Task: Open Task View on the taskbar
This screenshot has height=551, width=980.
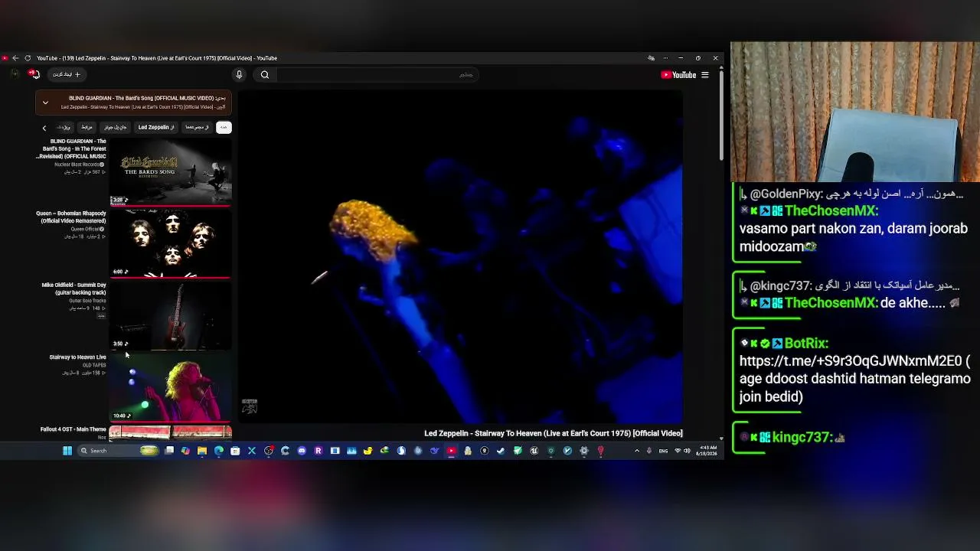Action: pos(169,451)
